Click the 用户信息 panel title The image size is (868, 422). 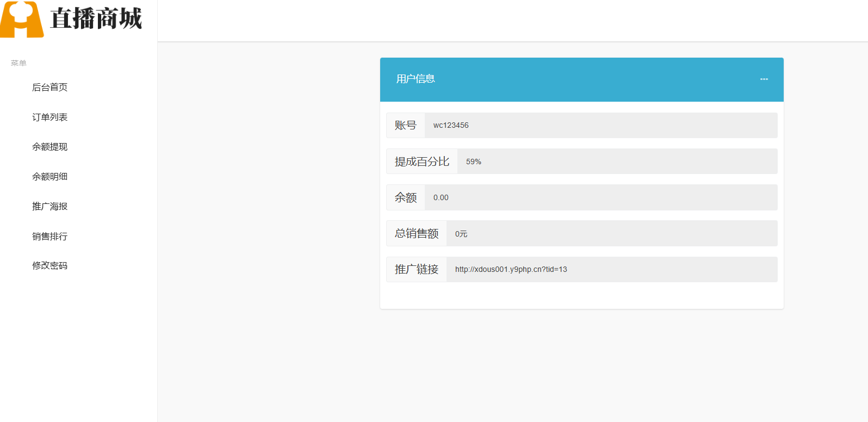coord(416,79)
